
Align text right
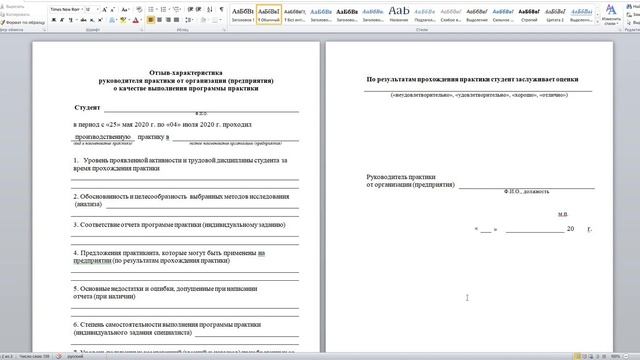coord(168,20)
